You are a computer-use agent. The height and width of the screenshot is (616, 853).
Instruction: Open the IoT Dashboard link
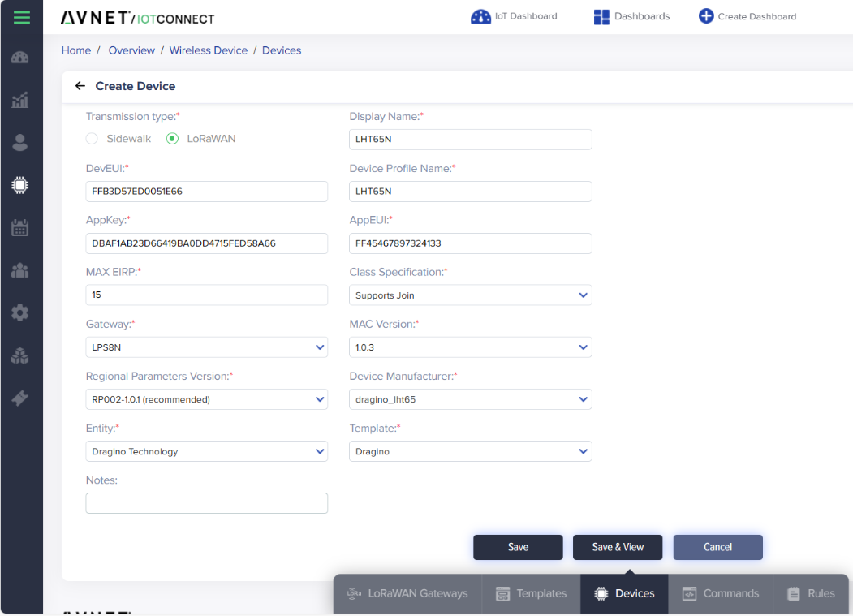click(x=525, y=16)
